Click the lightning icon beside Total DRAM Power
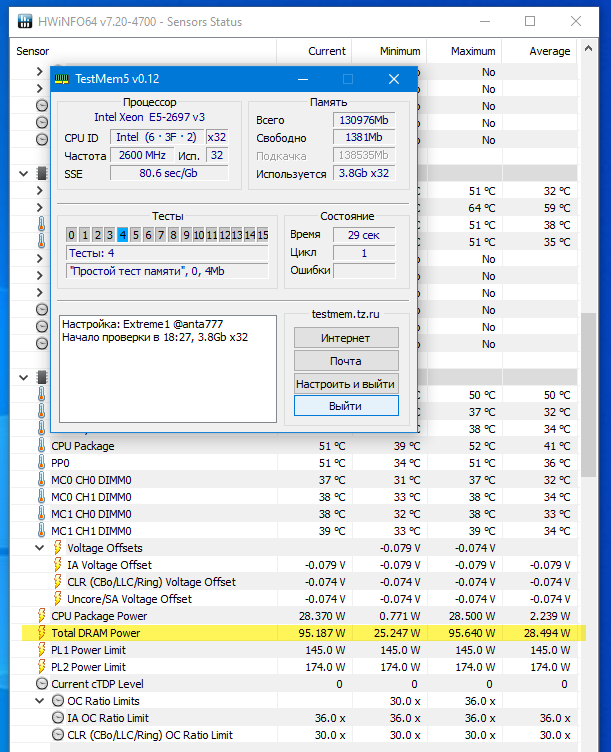Screen dimensions: 611x752 coord(42,633)
